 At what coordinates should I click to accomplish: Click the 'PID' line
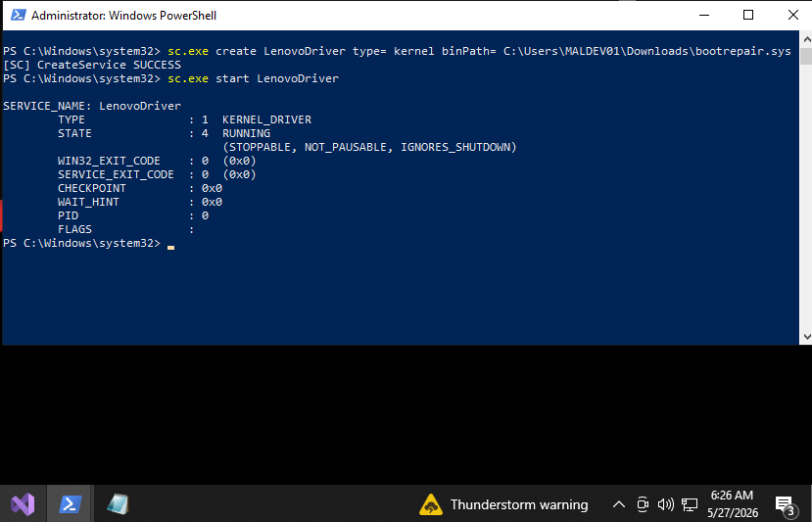coord(133,215)
